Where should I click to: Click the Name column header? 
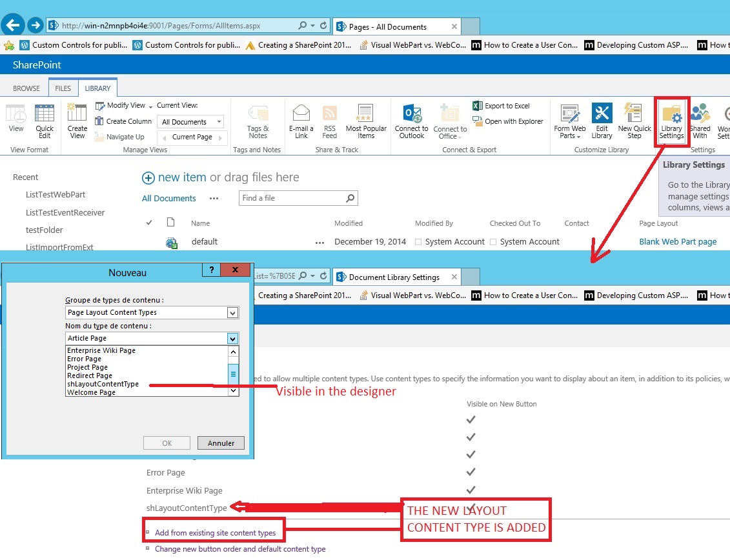pyautogui.click(x=200, y=223)
